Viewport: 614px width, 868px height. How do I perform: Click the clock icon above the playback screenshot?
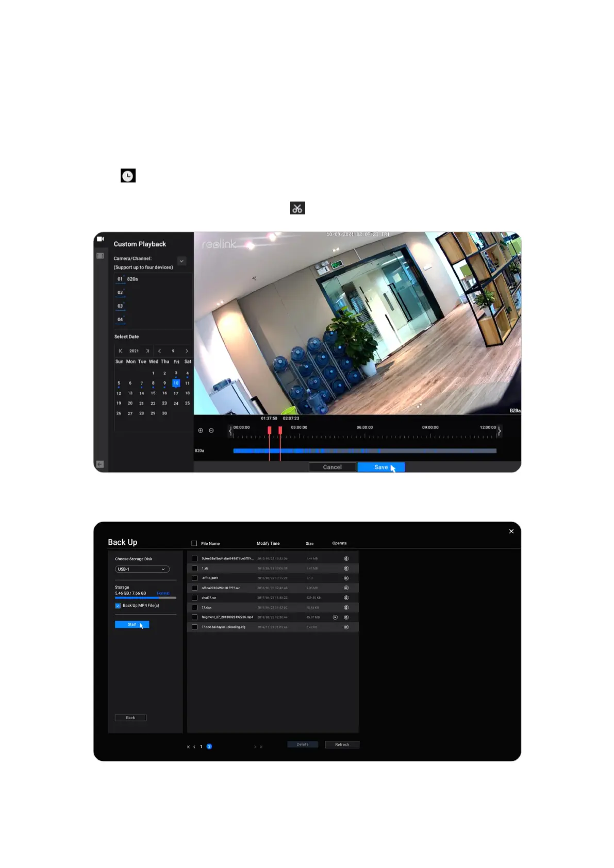[128, 176]
